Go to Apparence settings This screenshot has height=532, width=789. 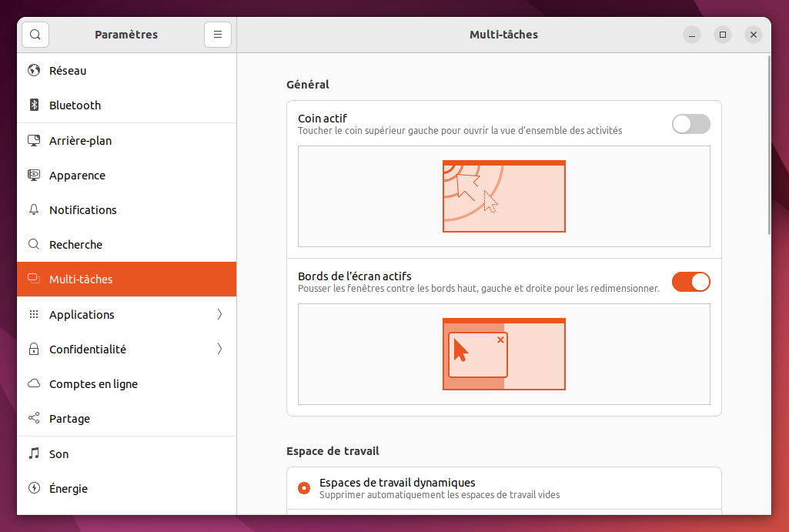coord(127,176)
